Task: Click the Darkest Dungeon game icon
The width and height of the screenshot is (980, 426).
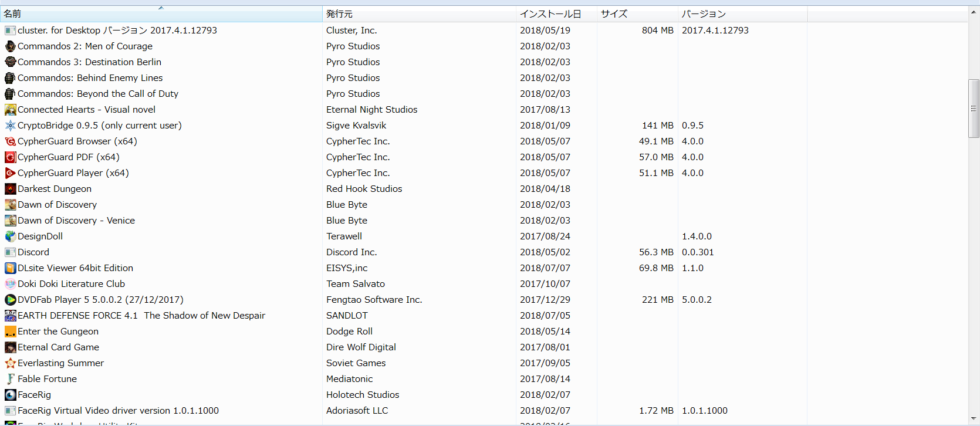Action: 10,189
